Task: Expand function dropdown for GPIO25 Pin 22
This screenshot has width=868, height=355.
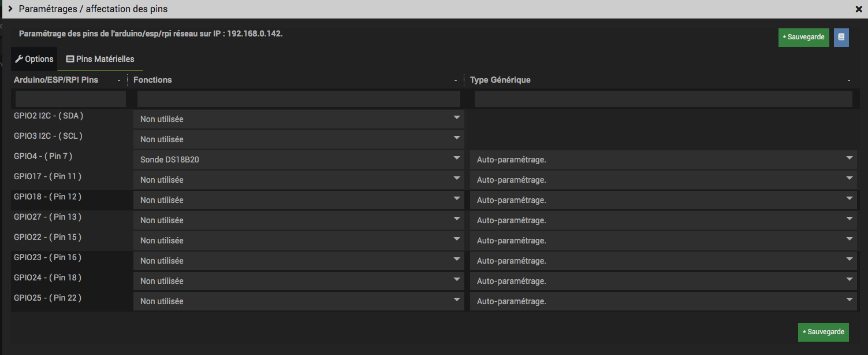Action: click(299, 301)
